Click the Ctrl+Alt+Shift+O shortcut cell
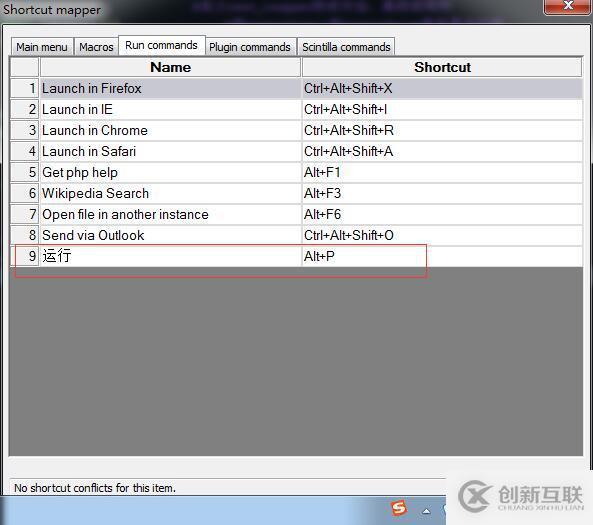This screenshot has width=593, height=525. click(x=442, y=236)
